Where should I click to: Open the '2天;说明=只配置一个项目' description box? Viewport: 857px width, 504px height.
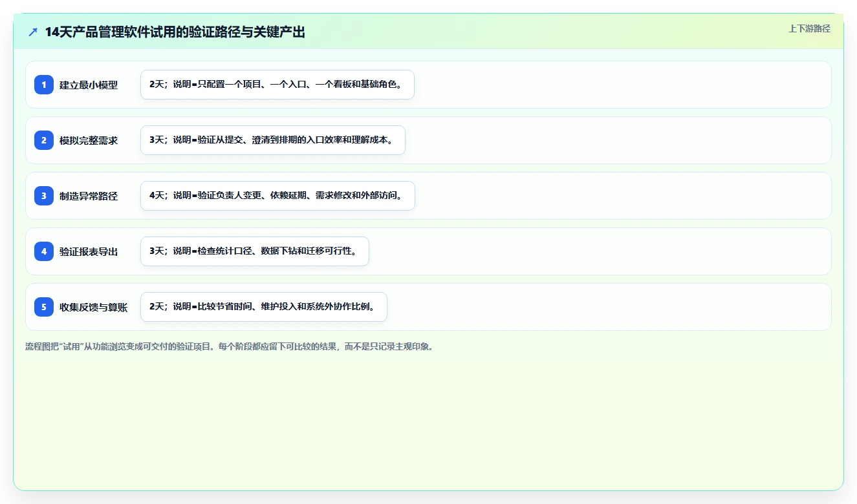point(277,85)
